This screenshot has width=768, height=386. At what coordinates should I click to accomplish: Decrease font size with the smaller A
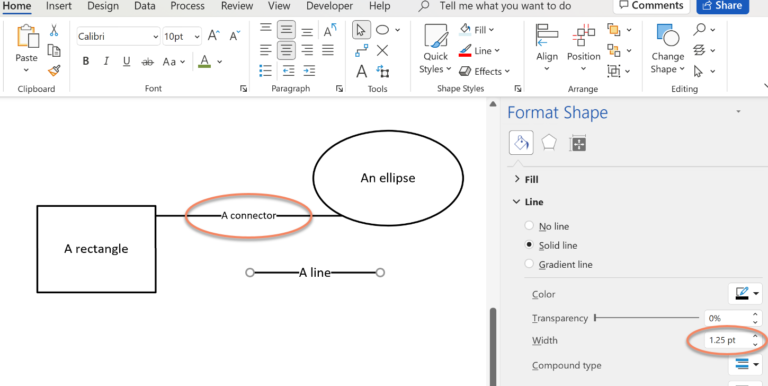tap(235, 36)
